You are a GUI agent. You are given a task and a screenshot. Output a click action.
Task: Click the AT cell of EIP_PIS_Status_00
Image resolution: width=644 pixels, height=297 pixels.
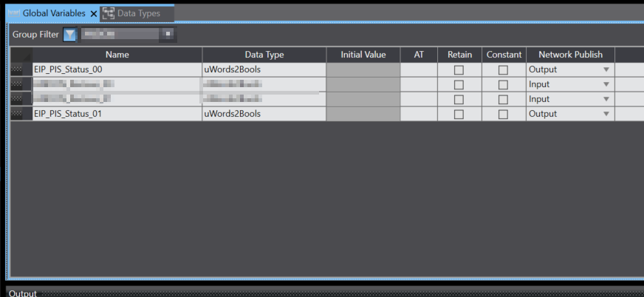(419, 69)
